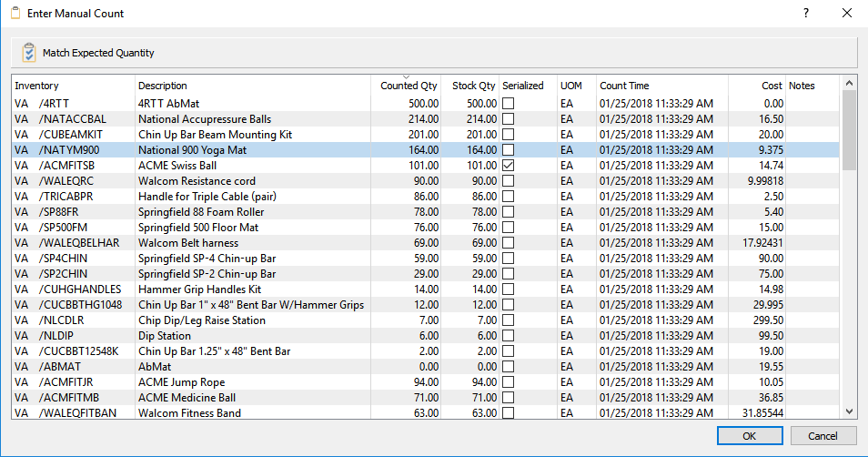The image size is (868, 457).
Task: Click cost 299.50 for Chip Dip/Leg Raise Station
Action: coord(768,320)
